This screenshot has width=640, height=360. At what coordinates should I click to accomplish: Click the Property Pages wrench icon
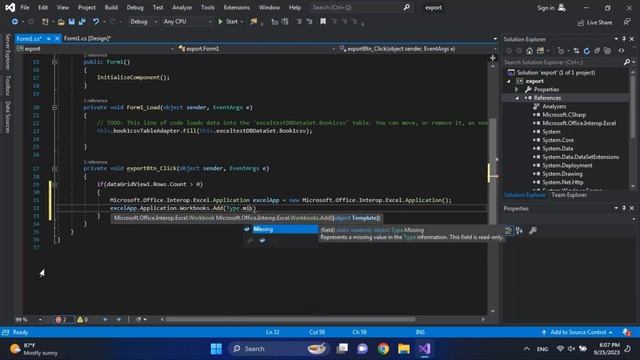coord(533,231)
